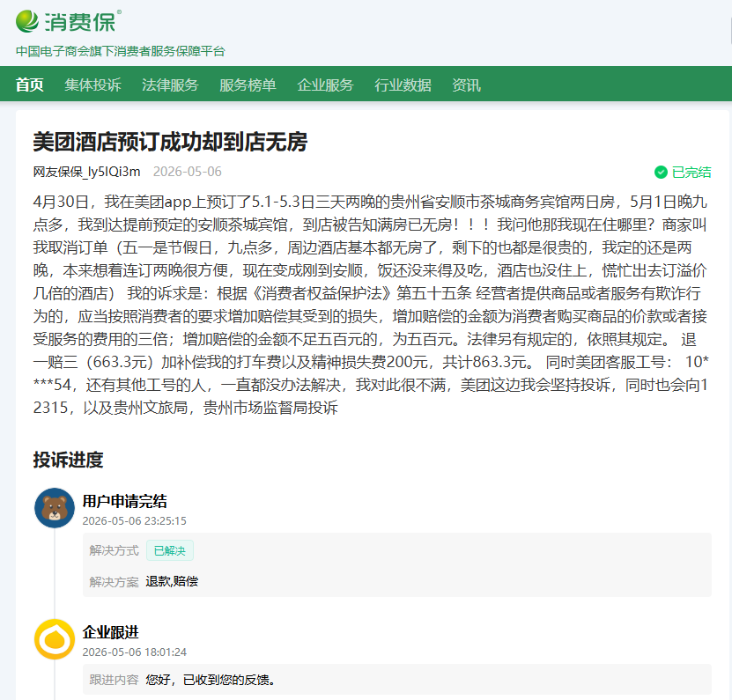The height and width of the screenshot is (700, 732).
Task: Click the 投诉进度 section heading
Action: [x=68, y=460]
